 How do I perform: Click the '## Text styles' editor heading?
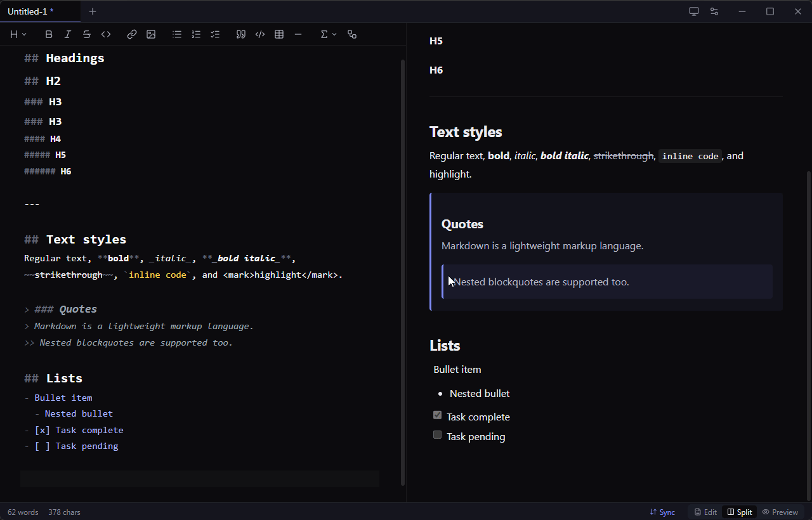(75, 240)
